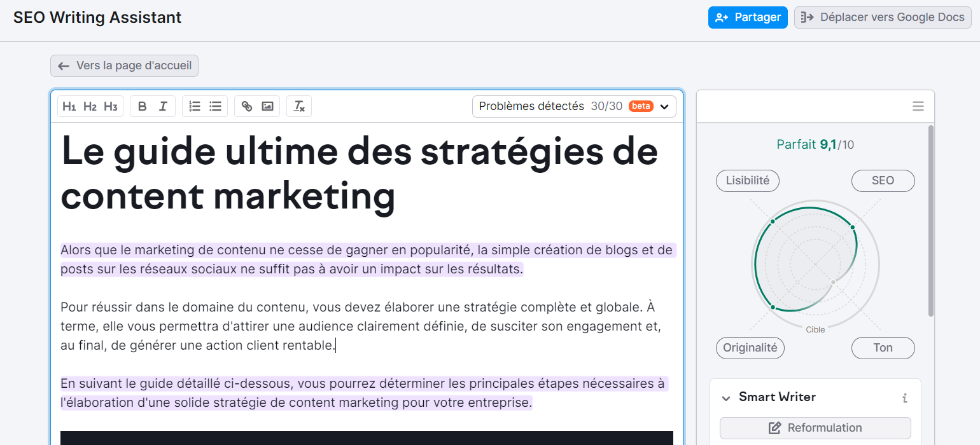Image resolution: width=980 pixels, height=445 pixels.
Task: Toggle italic formatting
Action: (x=162, y=106)
